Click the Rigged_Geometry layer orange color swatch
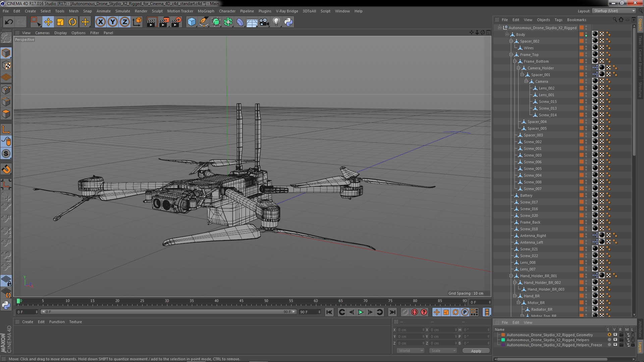644x362 pixels. coord(503,335)
